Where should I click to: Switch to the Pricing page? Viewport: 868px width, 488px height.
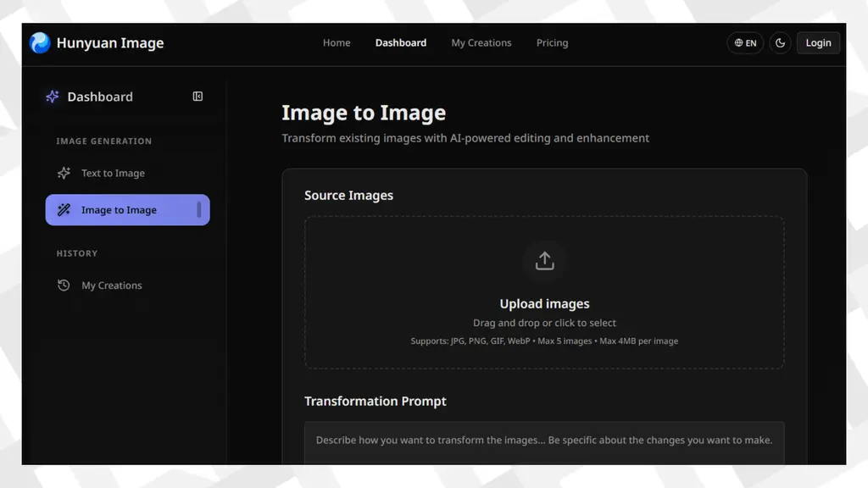tap(552, 42)
